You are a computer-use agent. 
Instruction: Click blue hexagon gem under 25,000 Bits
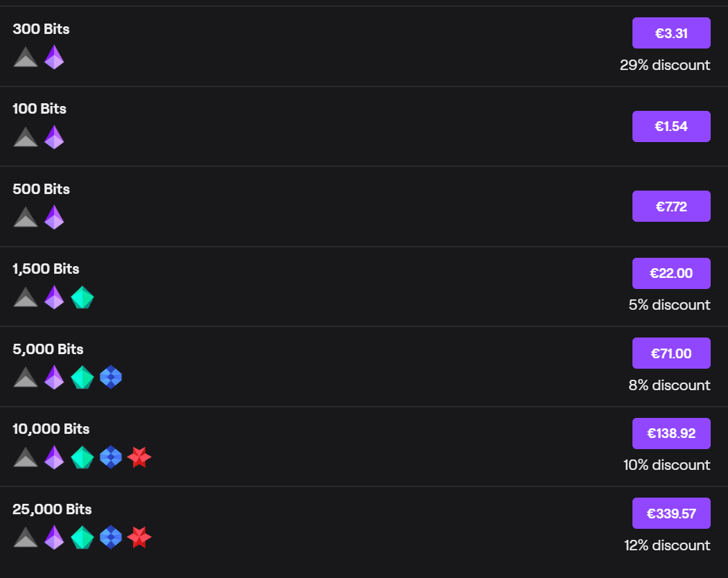pyautogui.click(x=111, y=538)
